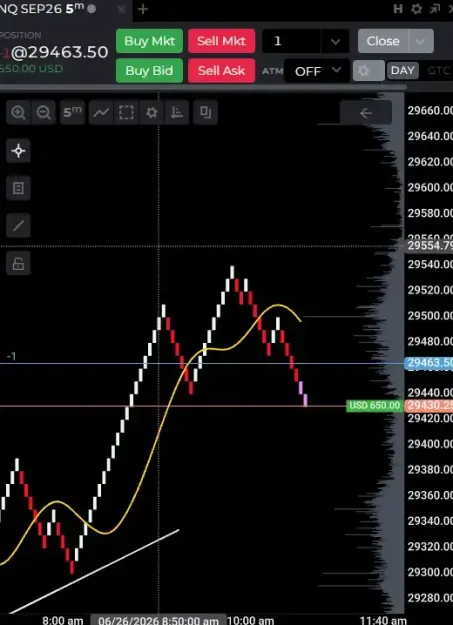Image resolution: width=453 pixels, height=625 pixels.
Task: Select DAY time-in-force option
Action: point(402,71)
